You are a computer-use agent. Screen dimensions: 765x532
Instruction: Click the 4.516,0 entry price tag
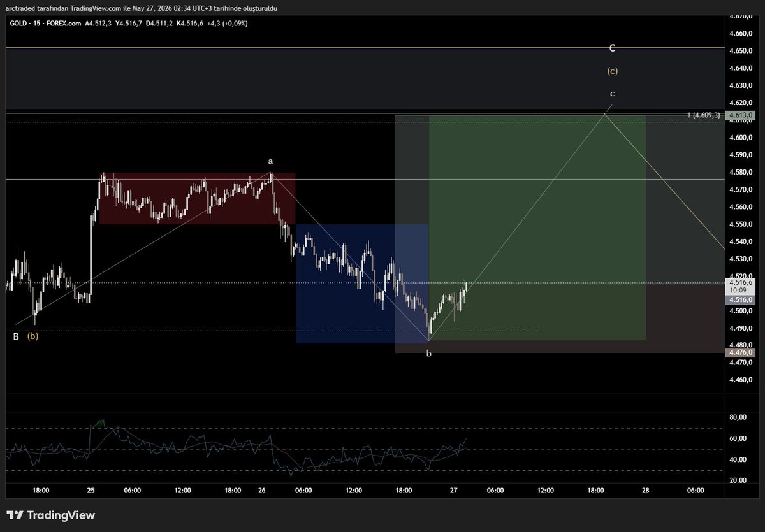coord(740,299)
